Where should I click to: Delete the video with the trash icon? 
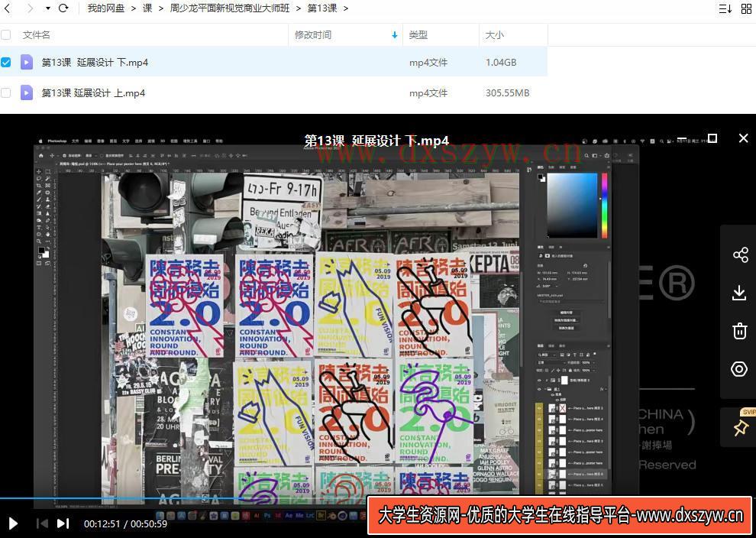pos(740,331)
